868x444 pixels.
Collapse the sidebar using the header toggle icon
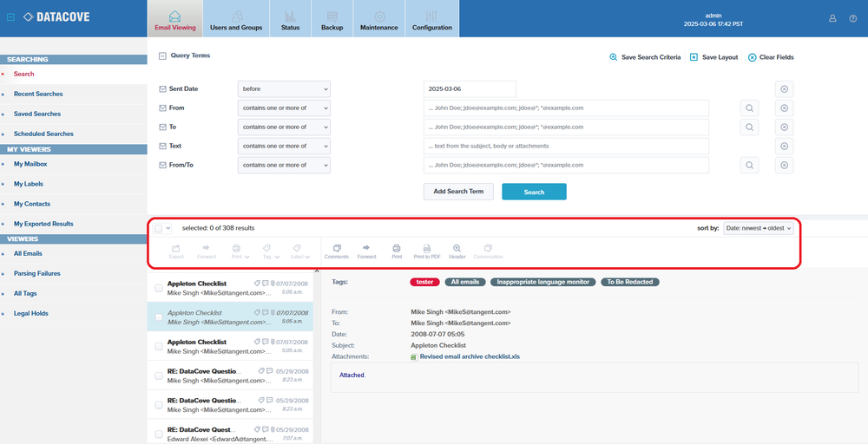10,17
